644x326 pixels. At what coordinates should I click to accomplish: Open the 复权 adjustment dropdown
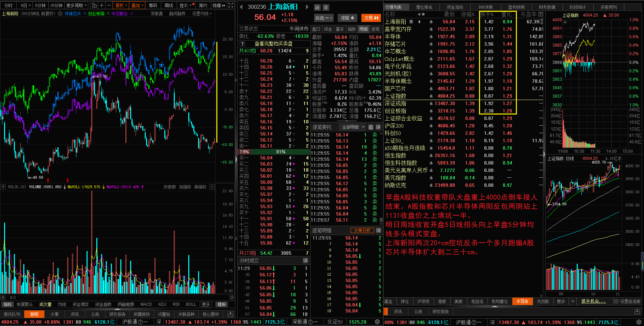[x=121, y=5]
